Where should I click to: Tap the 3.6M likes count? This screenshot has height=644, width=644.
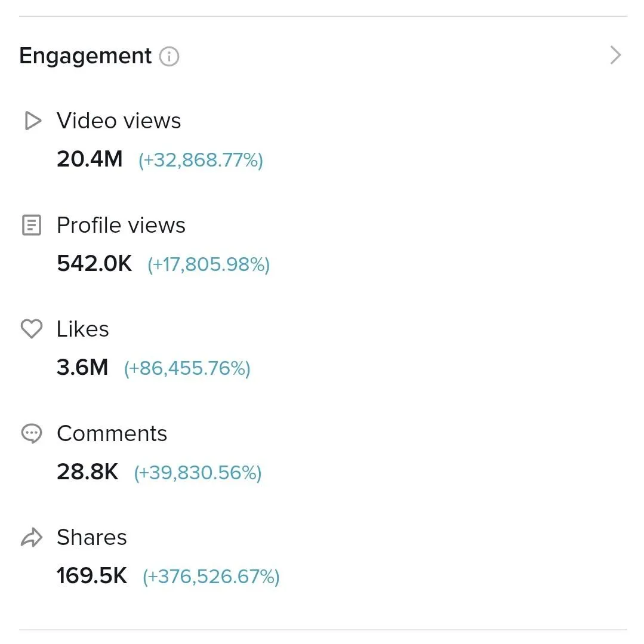(82, 367)
